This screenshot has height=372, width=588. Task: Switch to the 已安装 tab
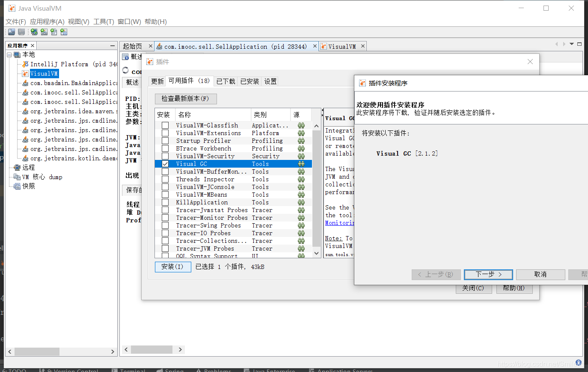point(249,81)
